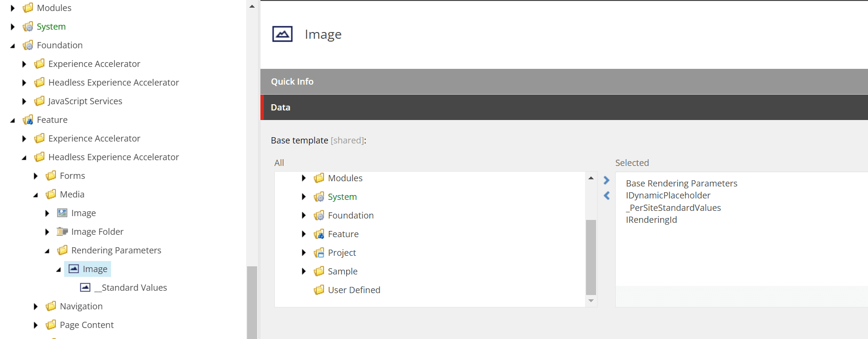Click the left arrow to remove selected template
This screenshot has height=339, width=868.
606,196
